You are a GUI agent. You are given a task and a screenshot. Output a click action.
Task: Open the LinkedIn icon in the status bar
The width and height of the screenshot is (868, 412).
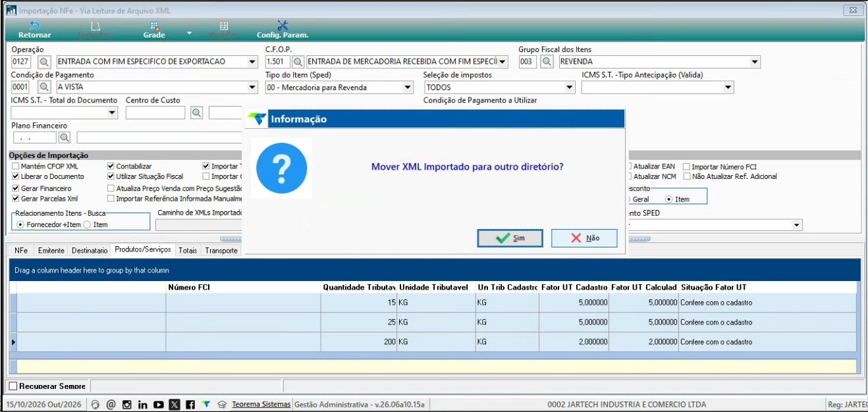(x=143, y=404)
